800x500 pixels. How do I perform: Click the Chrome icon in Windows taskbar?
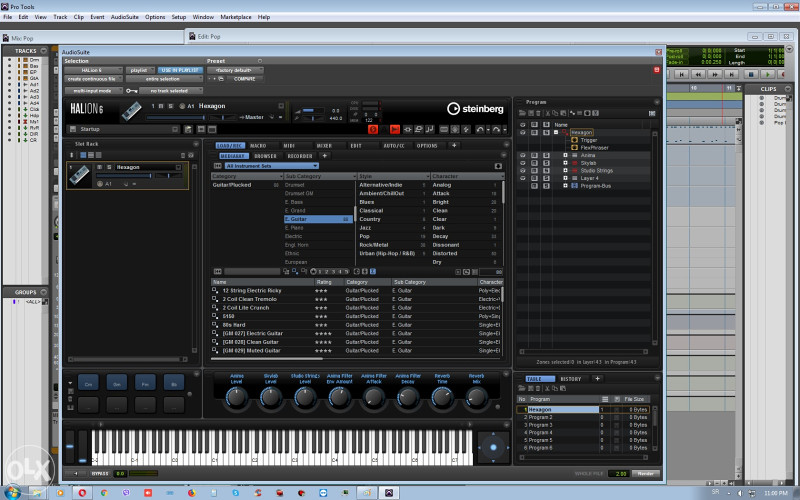tap(104, 493)
